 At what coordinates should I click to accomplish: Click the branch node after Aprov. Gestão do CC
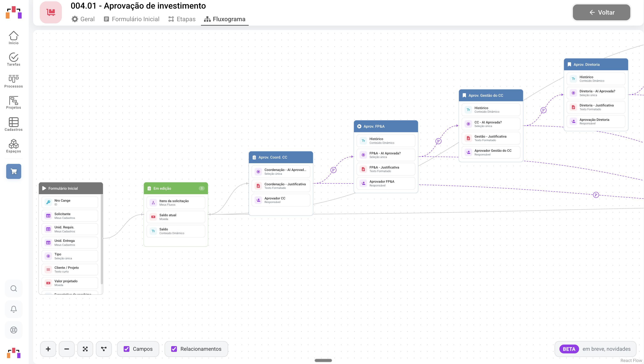(x=543, y=110)
